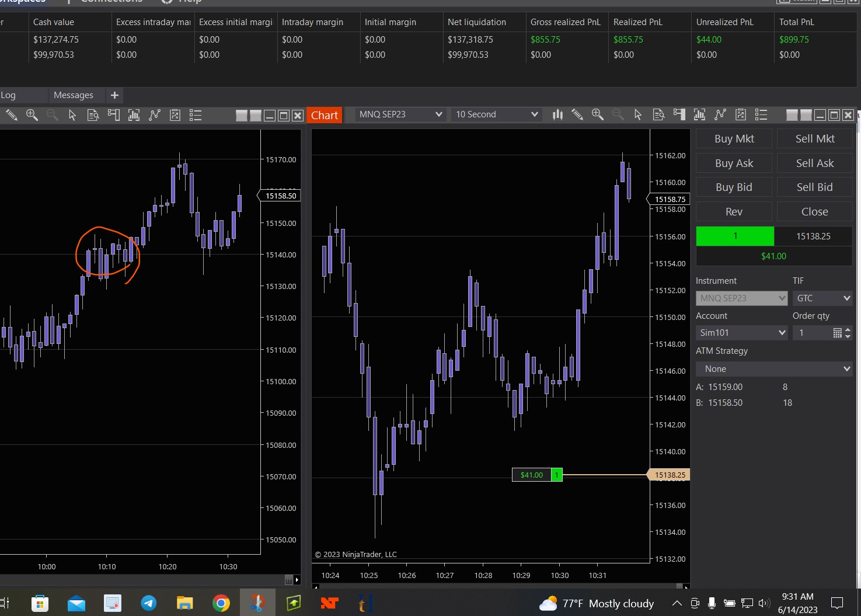Viewport: 861px width, 616px height.
Task: Open the ATM Strategy dropdown set to None
Action: pos(774,369)
